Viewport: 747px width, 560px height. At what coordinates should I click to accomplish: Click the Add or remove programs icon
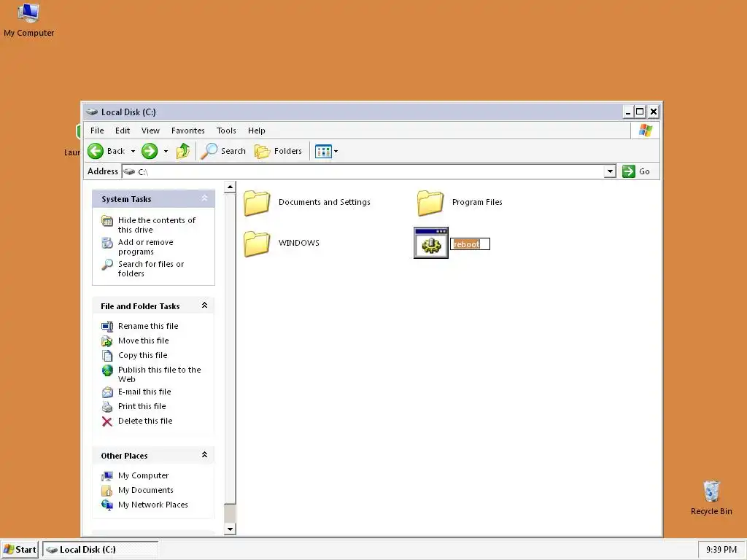(107, 242)
